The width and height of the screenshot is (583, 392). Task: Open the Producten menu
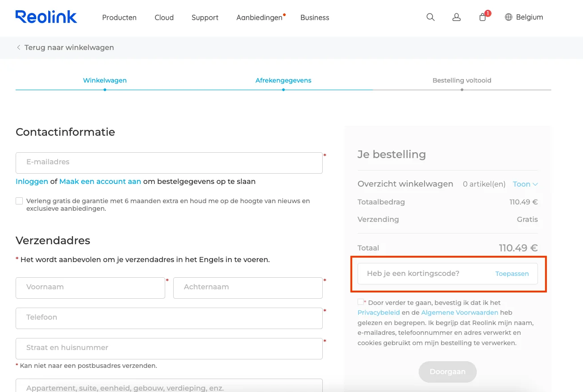click(x=119, y=17)
